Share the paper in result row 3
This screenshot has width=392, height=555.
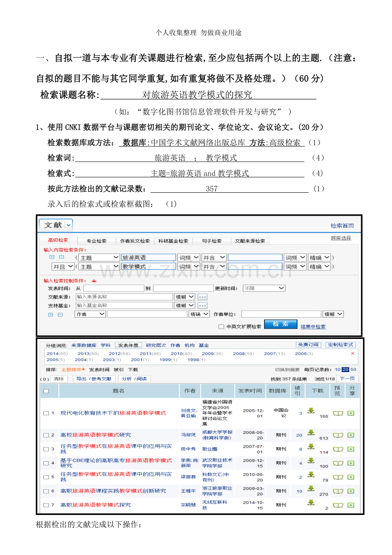point(351,449)
